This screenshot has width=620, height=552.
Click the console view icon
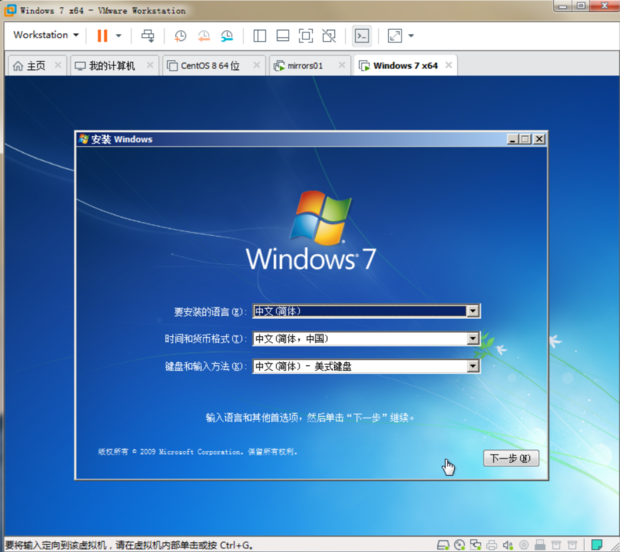coord(362,36)
